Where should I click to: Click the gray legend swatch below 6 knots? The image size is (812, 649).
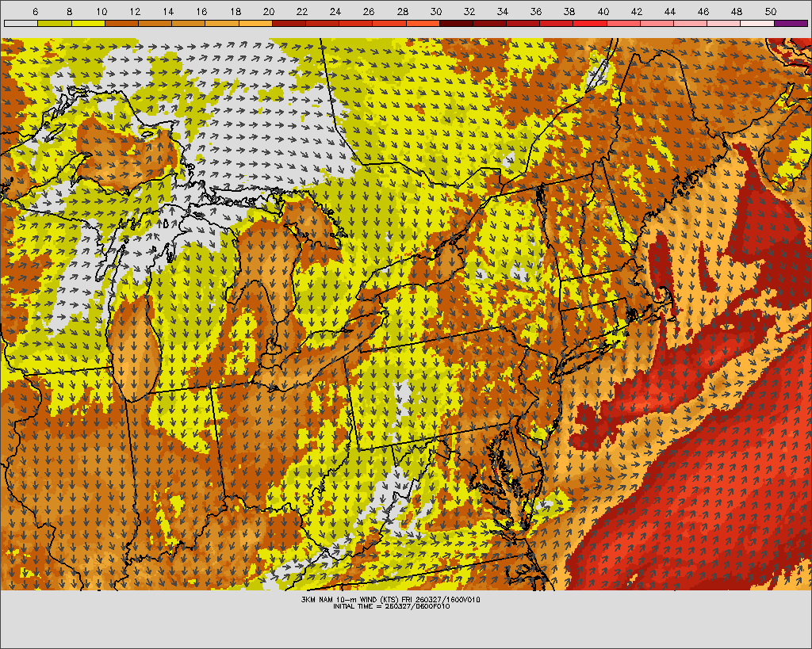coord(21,23)
